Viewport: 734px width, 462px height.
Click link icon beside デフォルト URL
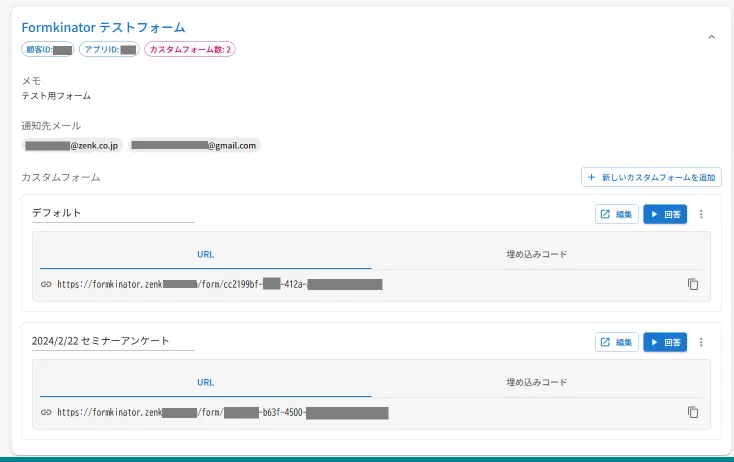click(x=45, y=284)
